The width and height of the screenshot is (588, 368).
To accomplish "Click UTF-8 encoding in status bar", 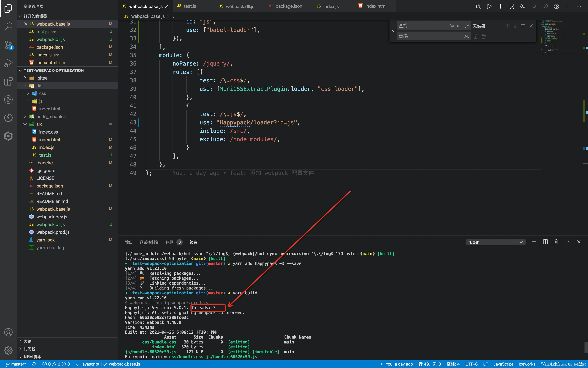I will [x=471, y=364].
